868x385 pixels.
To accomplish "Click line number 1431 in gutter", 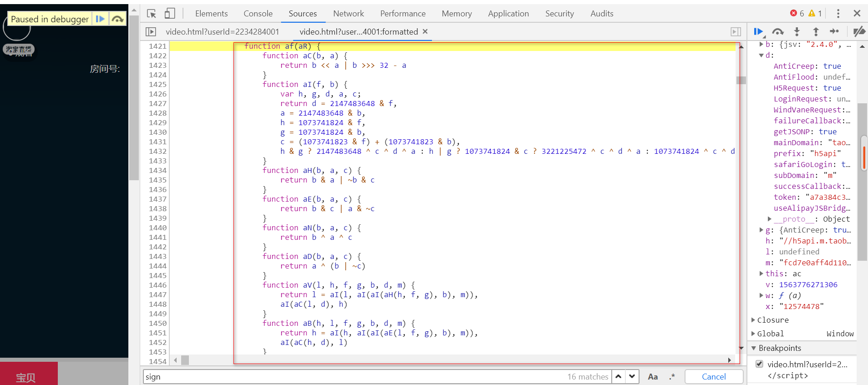I will tap(157, 142).
